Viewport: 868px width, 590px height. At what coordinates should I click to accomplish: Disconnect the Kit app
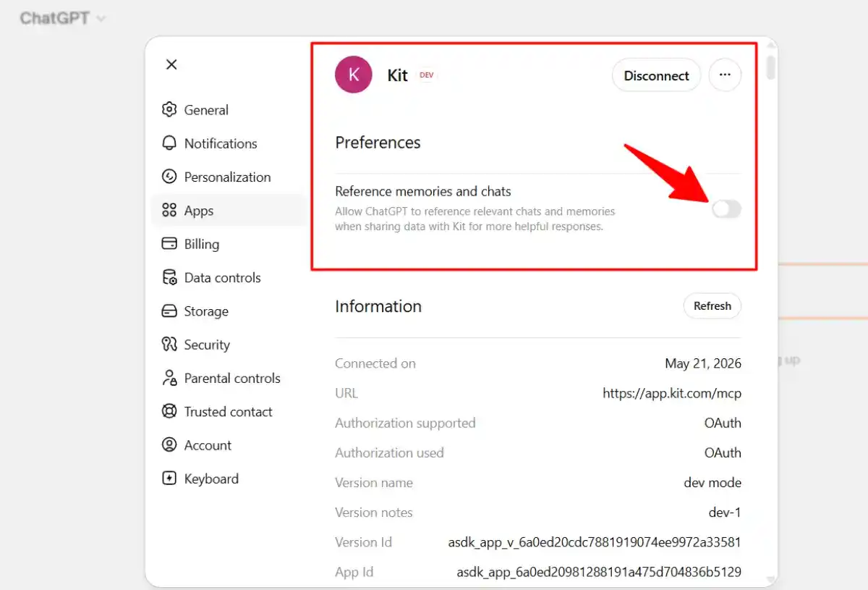[x=656, y=75]
